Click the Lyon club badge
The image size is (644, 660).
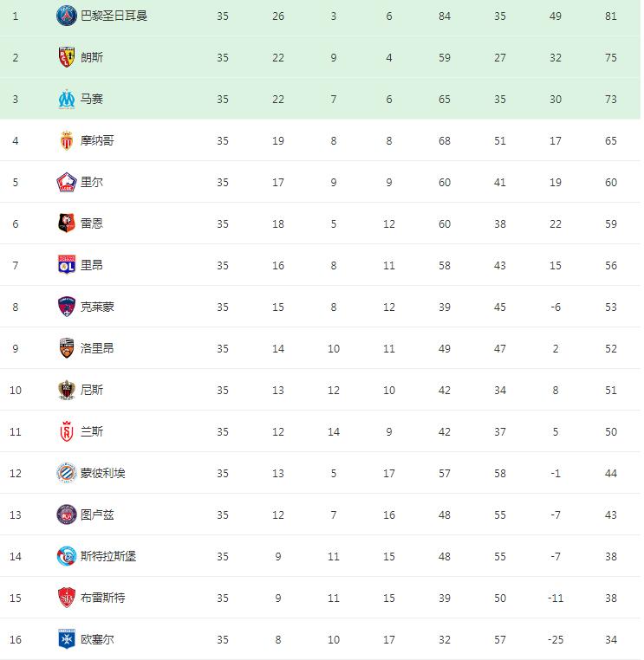tap(67, 265)
